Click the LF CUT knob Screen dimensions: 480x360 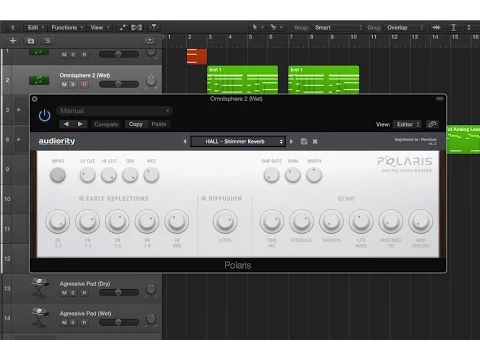pos(88,175)
